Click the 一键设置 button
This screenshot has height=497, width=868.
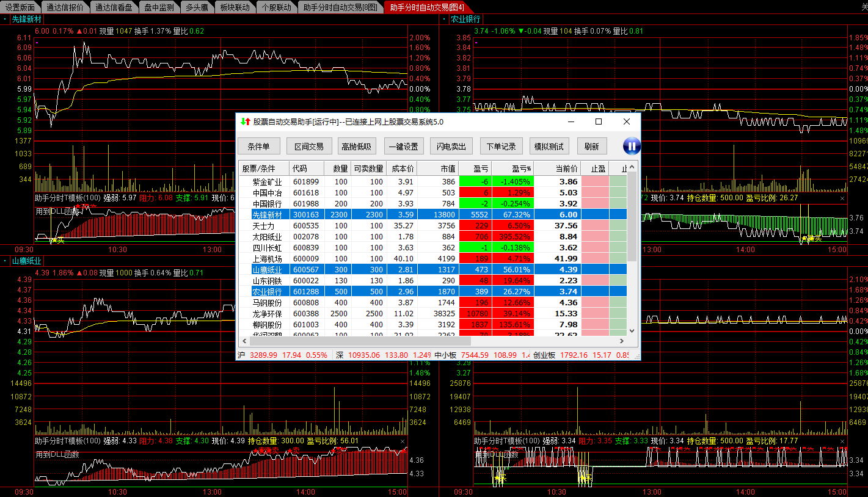tap(403, 147)
